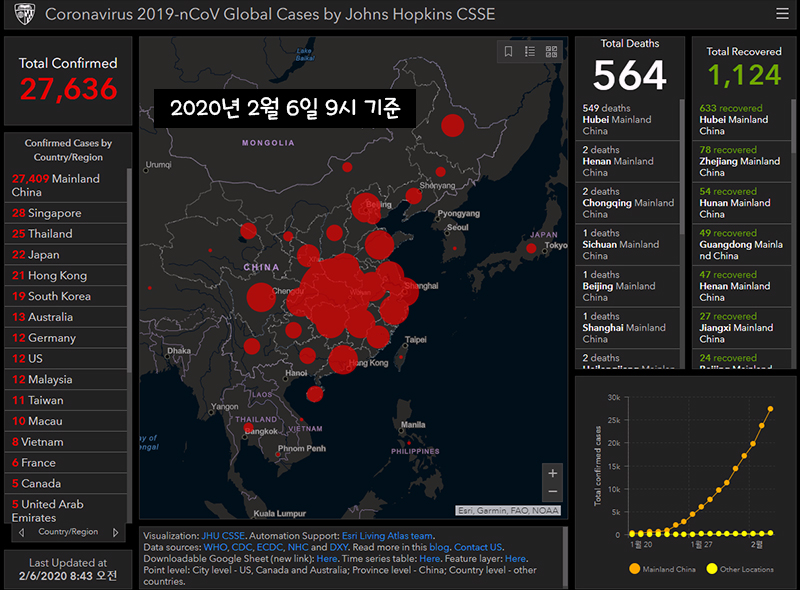Toggle Other Locations series in chart legend
Viewport: 800px width, 590px height.
pyautogui.click(x=740, y=569)
